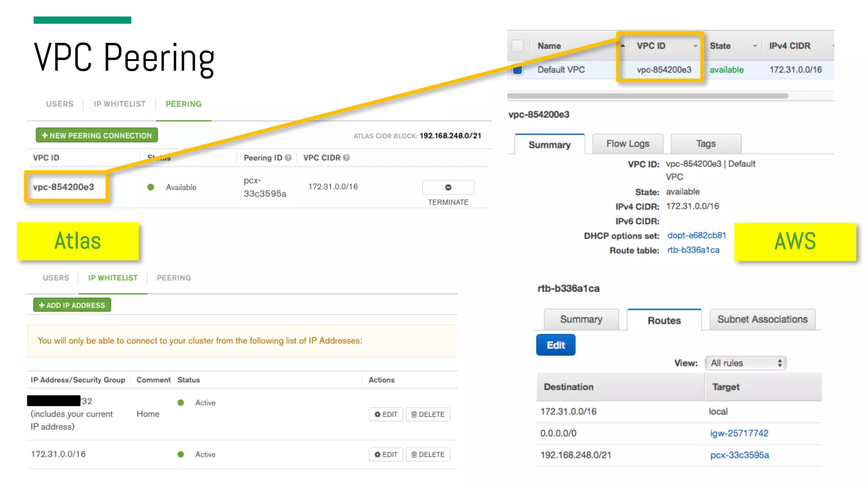Click local target in routes table
Image resolution: width=868 pixels, height=488 pixels.
718,411
